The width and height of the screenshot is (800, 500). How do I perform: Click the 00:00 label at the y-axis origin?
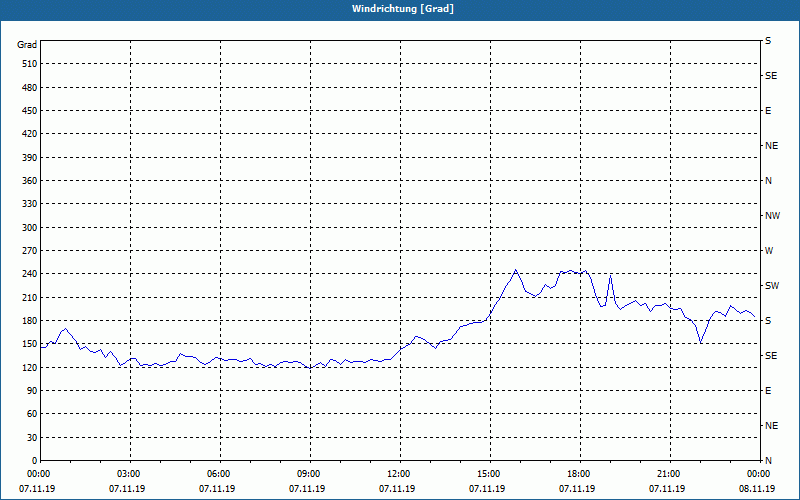click(38, 474)
